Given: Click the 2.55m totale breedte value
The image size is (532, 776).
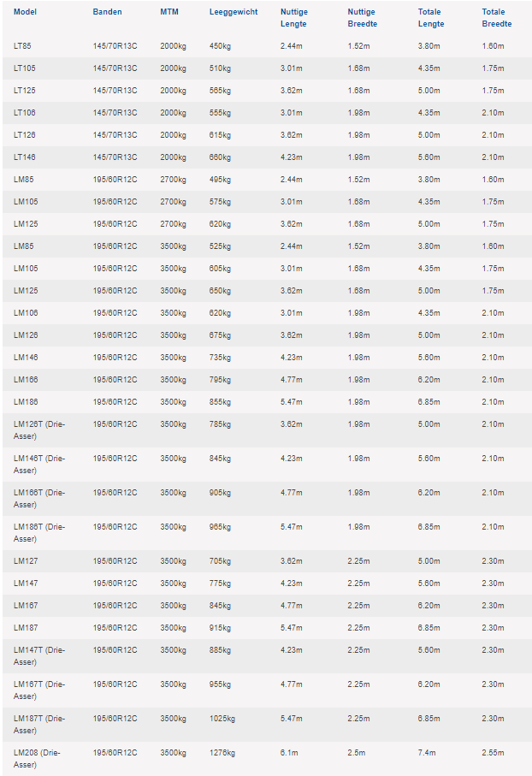Looking at the screenshot, I should pos(493,753).
